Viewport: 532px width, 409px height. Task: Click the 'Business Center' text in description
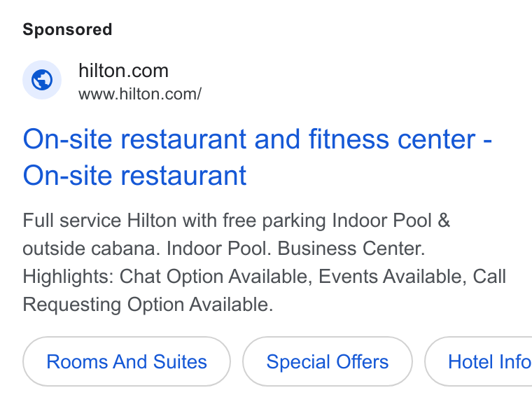click(x=351, y=249)
